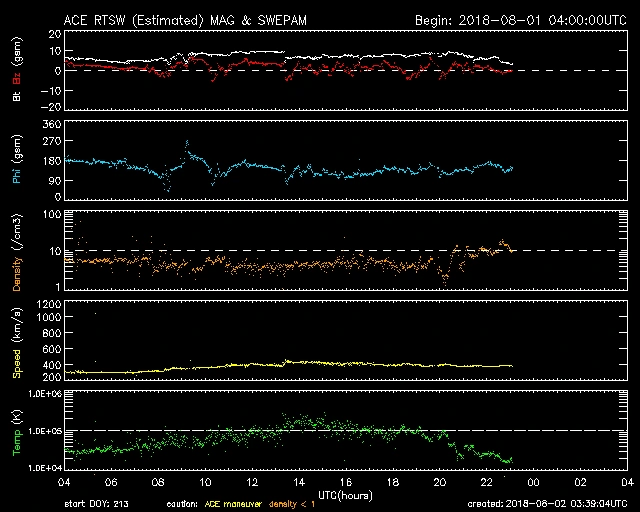Screen dimensions: 640x512
Task: Select the white Bt axis label
Action: [x=15, y=95]
